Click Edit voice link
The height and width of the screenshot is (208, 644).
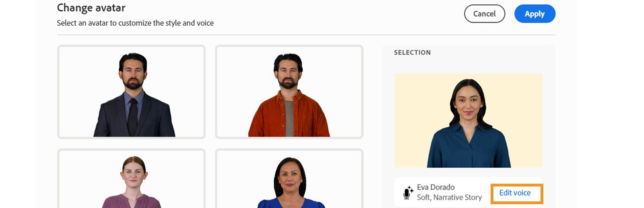(x=515, y=193)
